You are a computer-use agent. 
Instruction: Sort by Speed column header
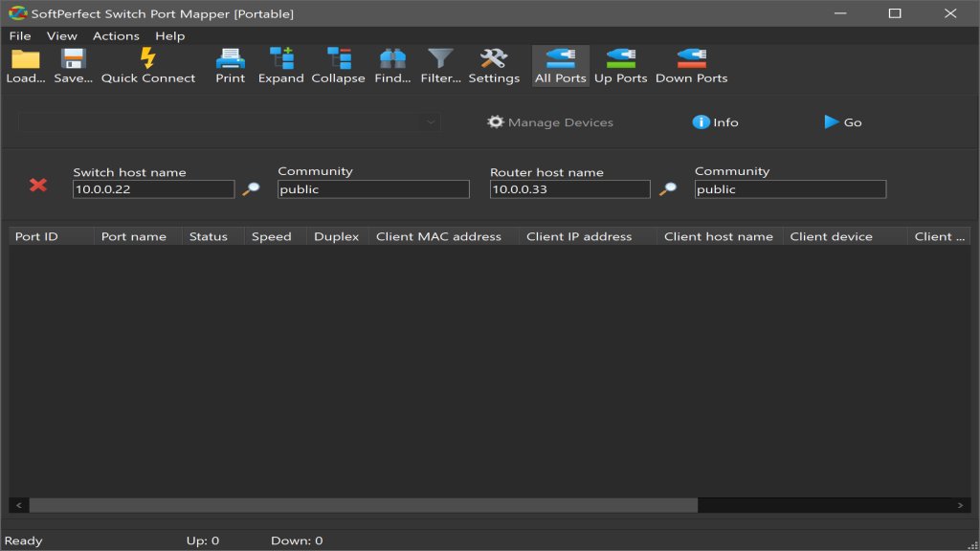[276, 237]
